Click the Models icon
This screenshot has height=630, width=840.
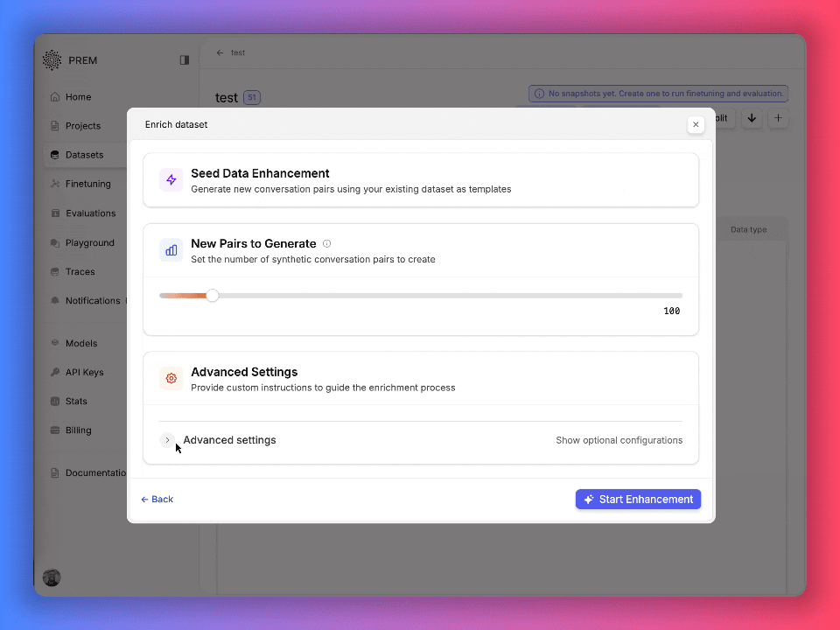pyautogui.click(x=54, y=343)
